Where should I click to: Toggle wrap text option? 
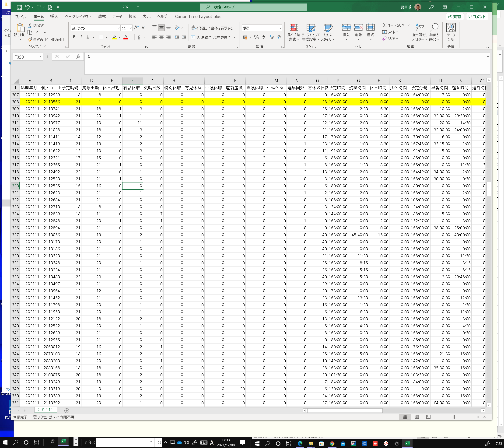[212, 28]
